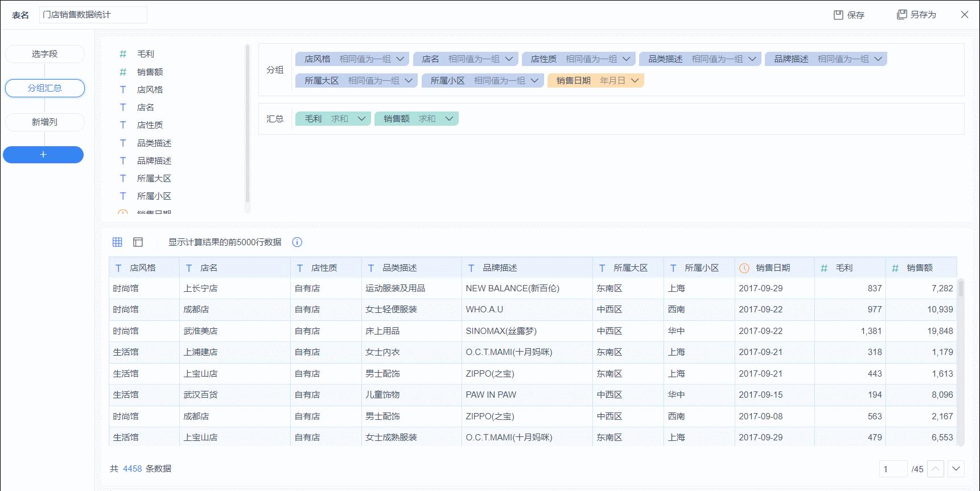Viewport: 980px width, 491px height.
Task: Expand the 销售日期 年月日 dropdown
Action: tap(635, 81)
